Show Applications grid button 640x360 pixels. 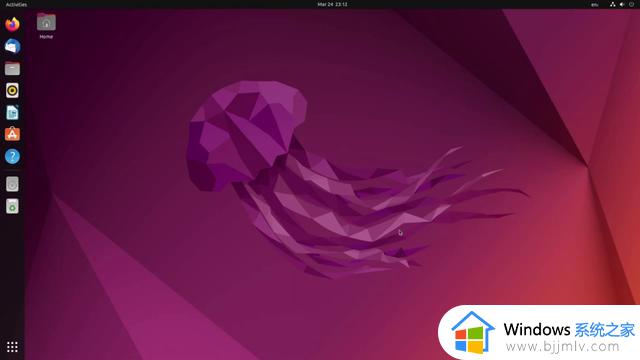(x=12, y=347)
